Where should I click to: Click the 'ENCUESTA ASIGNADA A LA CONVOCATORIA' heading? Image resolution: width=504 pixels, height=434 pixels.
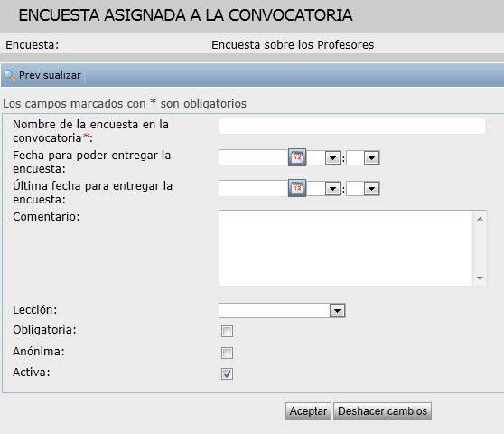click(185, 15)
